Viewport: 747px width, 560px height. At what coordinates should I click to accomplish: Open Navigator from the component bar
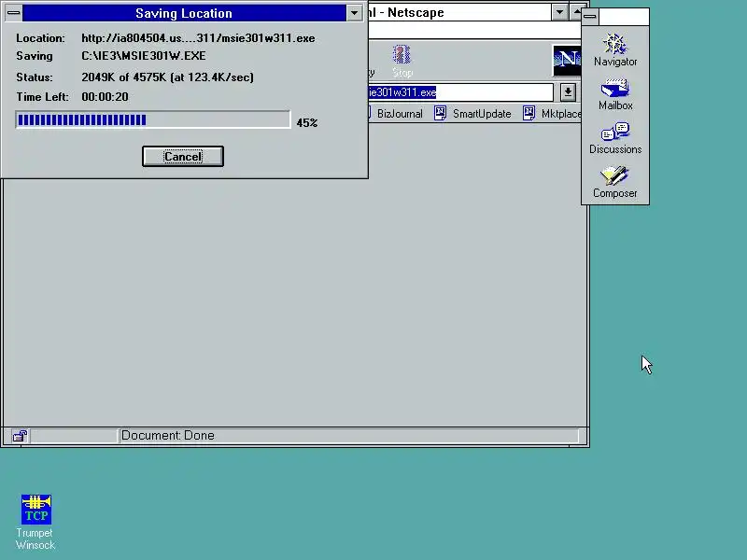click(x=615, y=49)
